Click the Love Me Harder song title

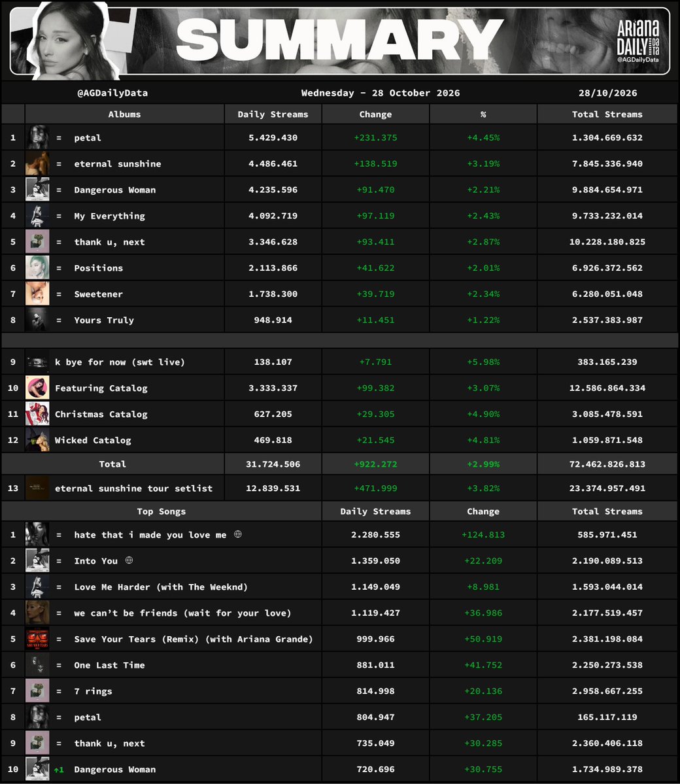160,587
